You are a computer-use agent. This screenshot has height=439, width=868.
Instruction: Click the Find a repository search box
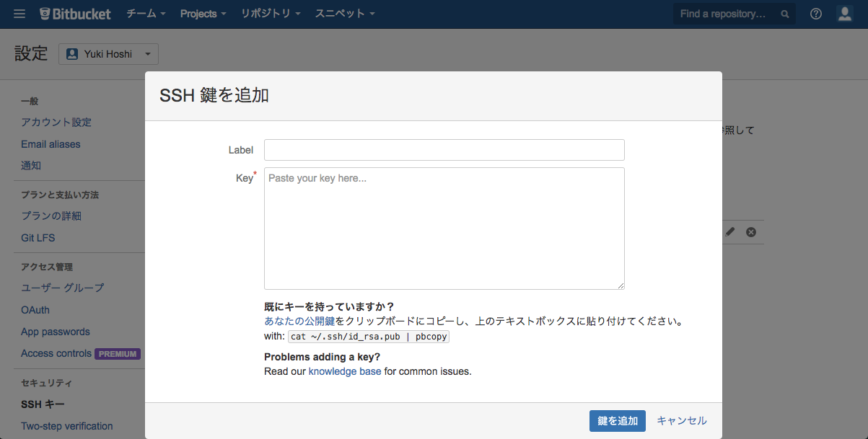725,14
